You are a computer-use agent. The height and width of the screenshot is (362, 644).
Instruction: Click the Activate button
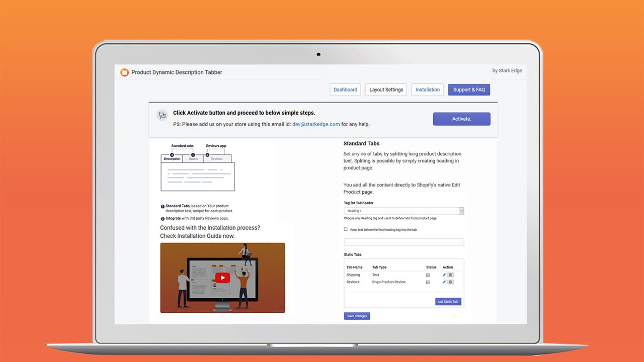pyautogui.click(x=461, y=119)
